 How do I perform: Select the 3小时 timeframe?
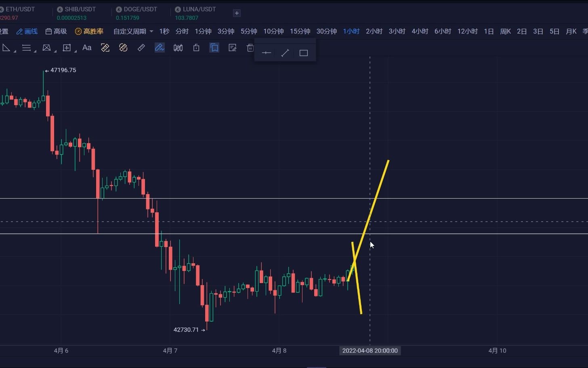click(397, 31)
